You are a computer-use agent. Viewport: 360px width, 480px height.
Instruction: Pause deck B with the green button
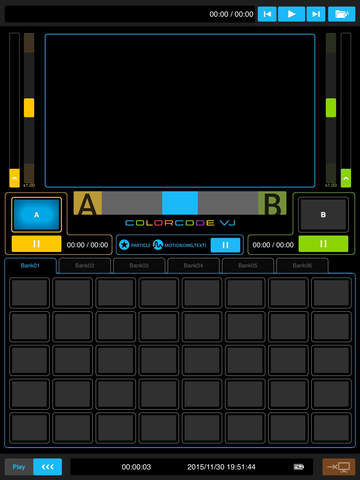click(x=323, y=244)
